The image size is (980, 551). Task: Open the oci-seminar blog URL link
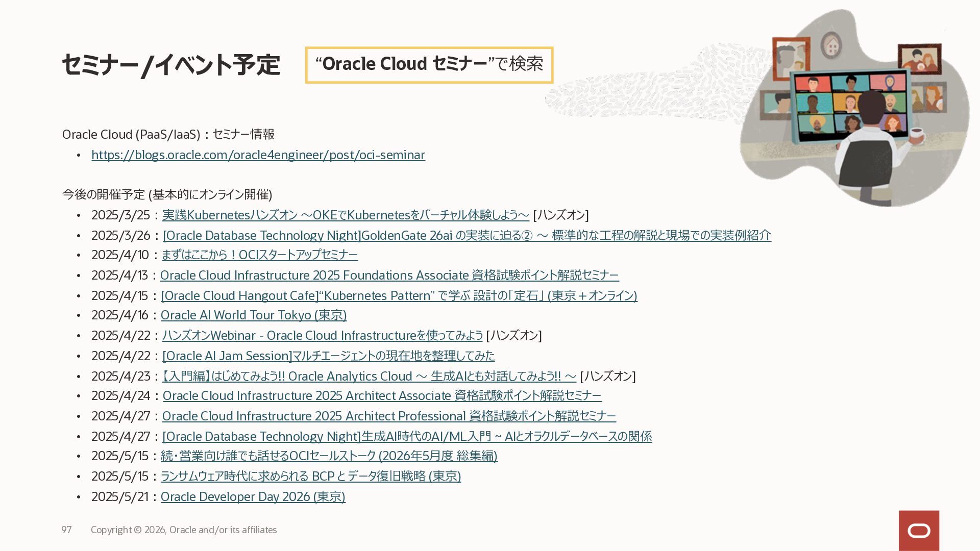[258, 155]
